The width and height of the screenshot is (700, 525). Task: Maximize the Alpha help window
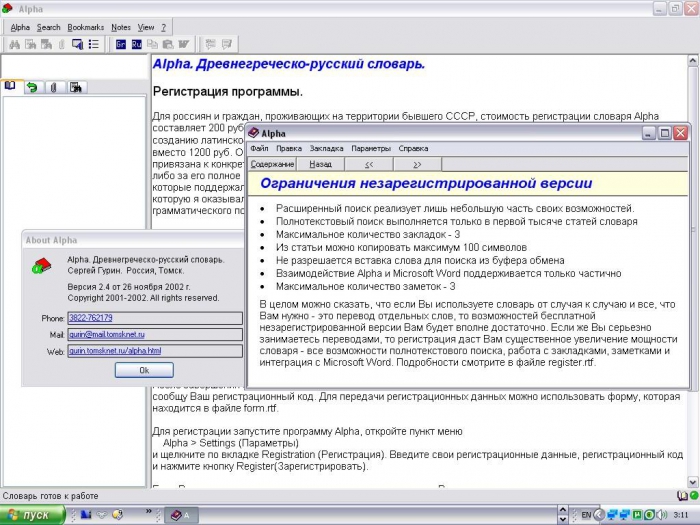(x=665, y=133)
